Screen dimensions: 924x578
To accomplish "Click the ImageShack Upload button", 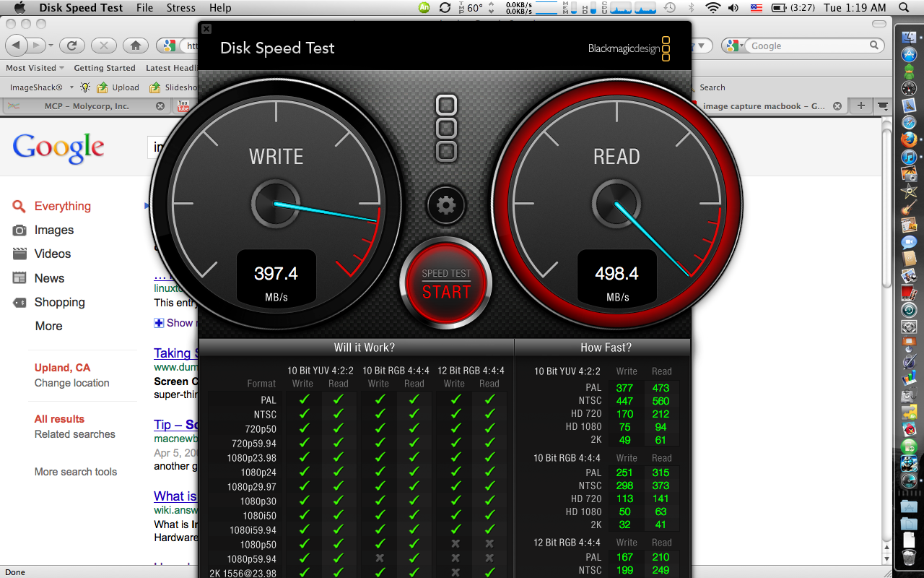I will click(x=118, y=87).
